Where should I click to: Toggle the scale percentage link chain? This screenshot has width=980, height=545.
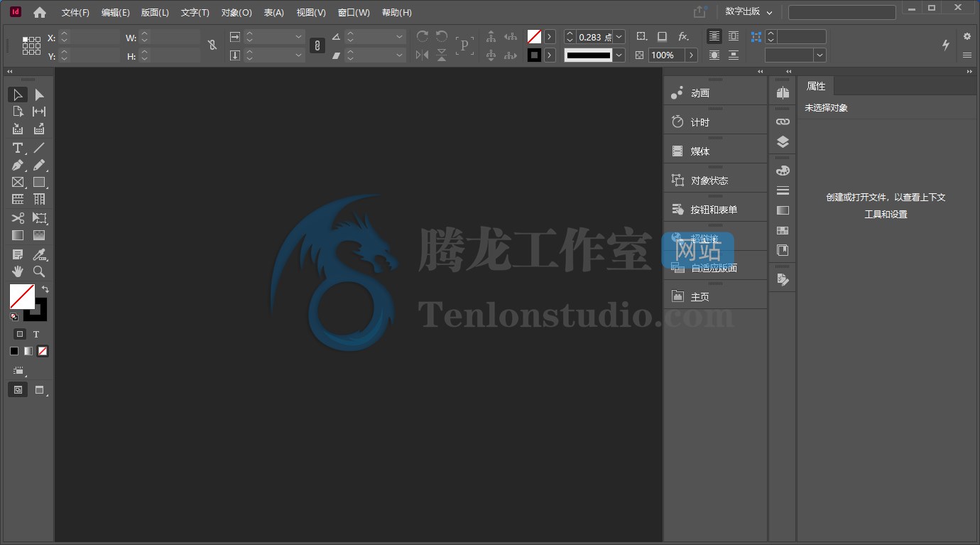point(317,45)
